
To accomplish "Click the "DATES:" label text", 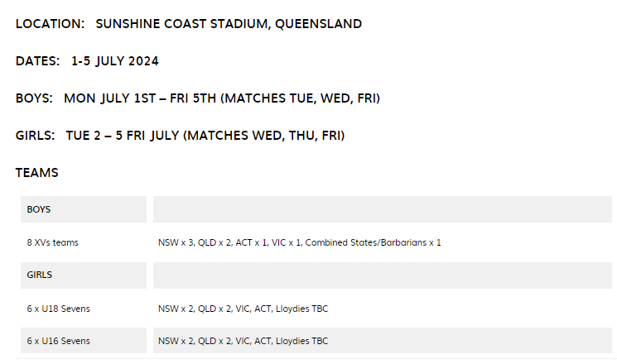I will 38,61.
